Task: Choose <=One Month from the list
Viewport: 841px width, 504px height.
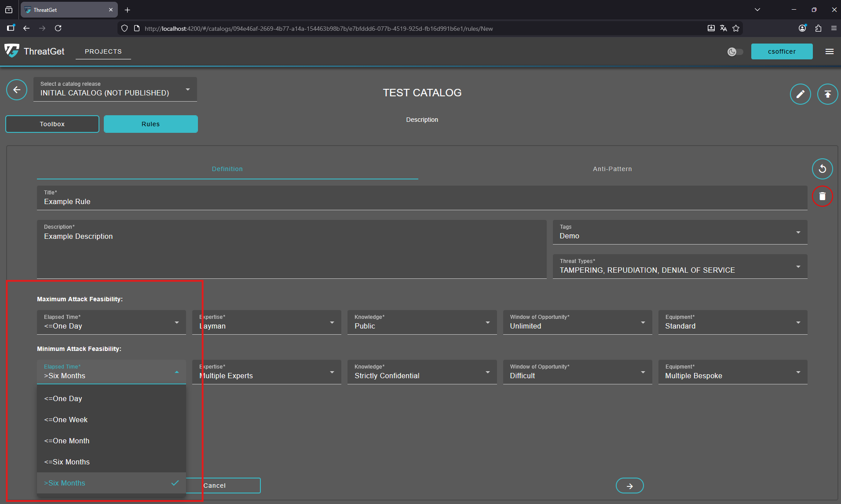Action: 67,441
